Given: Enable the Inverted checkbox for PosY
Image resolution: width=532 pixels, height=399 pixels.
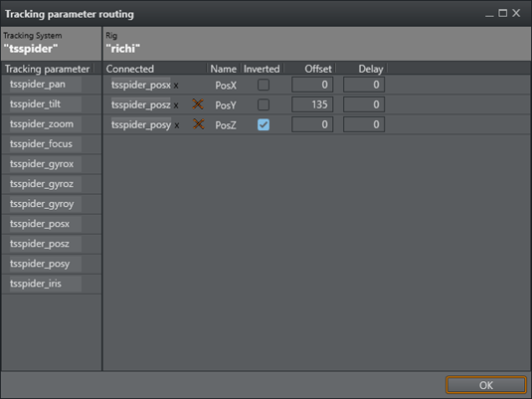Looking at the screenshot, I should click(264, 104).
